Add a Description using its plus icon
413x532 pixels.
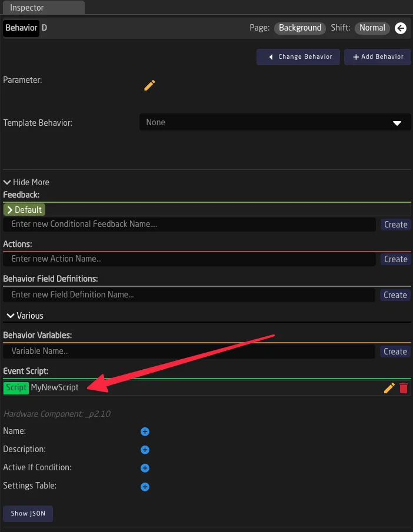click(145, 449)
